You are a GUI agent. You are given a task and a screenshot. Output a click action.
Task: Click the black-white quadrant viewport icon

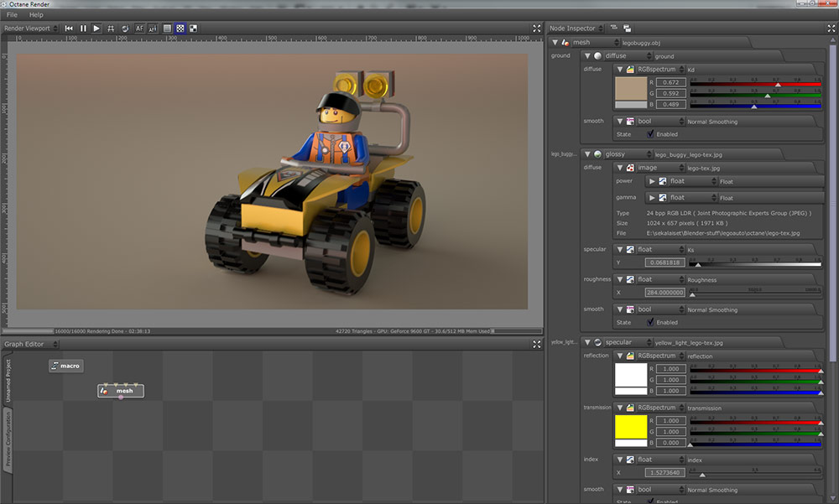click(193, 29)
